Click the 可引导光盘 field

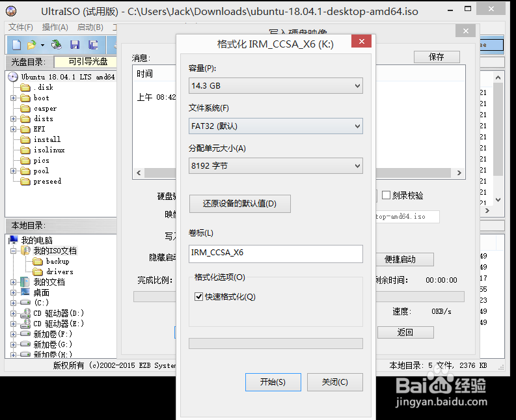[85, 62]
